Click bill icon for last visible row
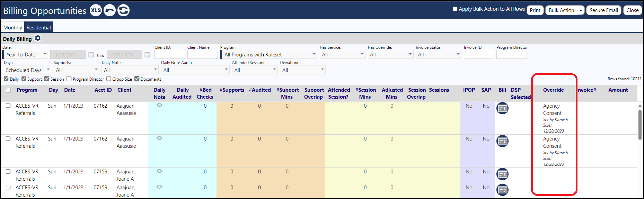The height and width of the screenshot is (199, 644). tap(502, 190)
